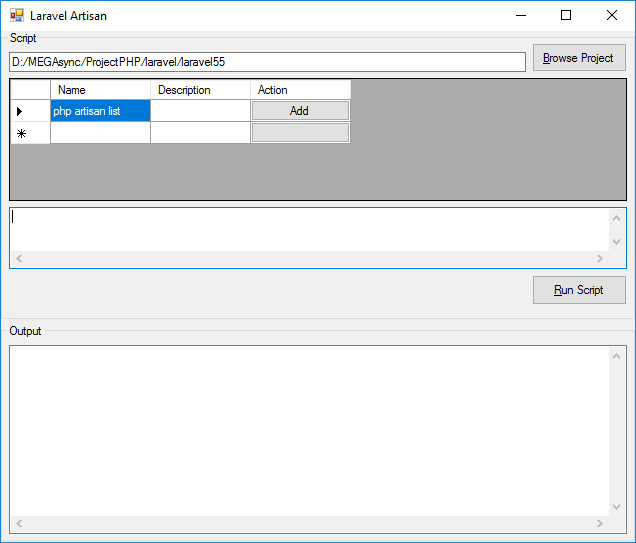The height and width of the screenshot is (543, 636).
Task: Click inside the script text area
Action: coord(309,230)
